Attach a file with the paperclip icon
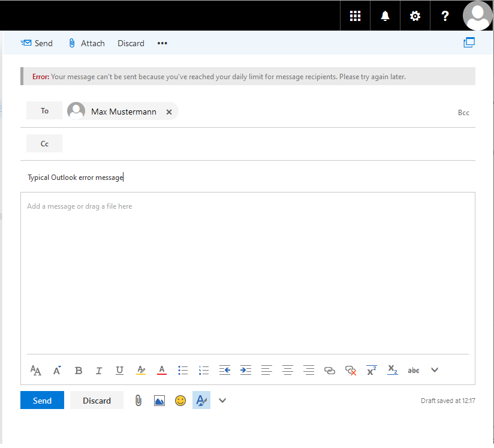 138,400
